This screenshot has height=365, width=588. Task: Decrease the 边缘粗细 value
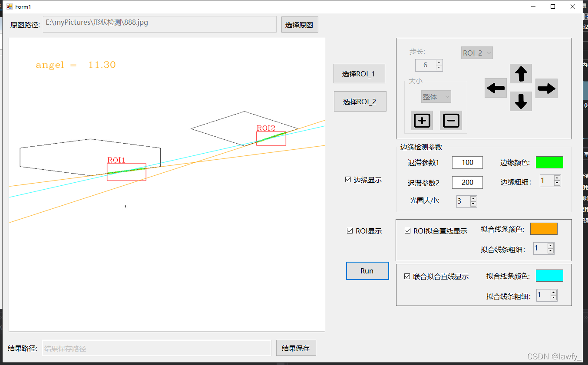pyautogui.click(x=557, y=183)
